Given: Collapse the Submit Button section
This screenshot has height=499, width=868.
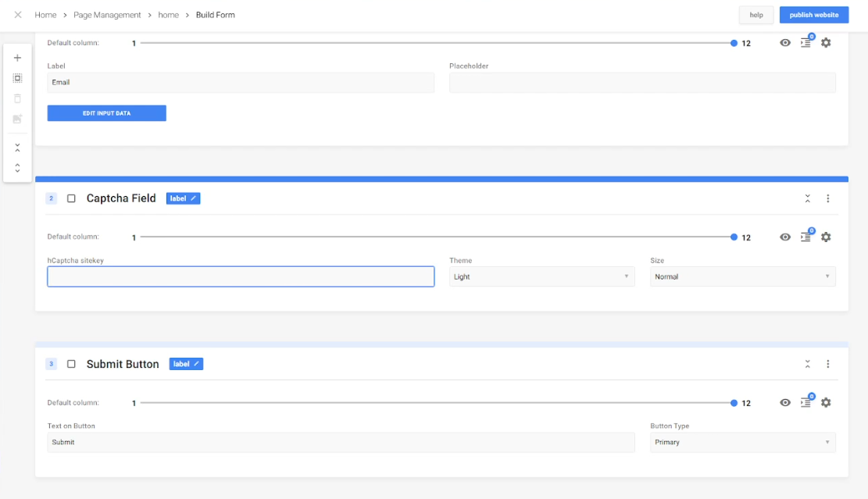Looking at the screenshot, I should coord(808,364).
